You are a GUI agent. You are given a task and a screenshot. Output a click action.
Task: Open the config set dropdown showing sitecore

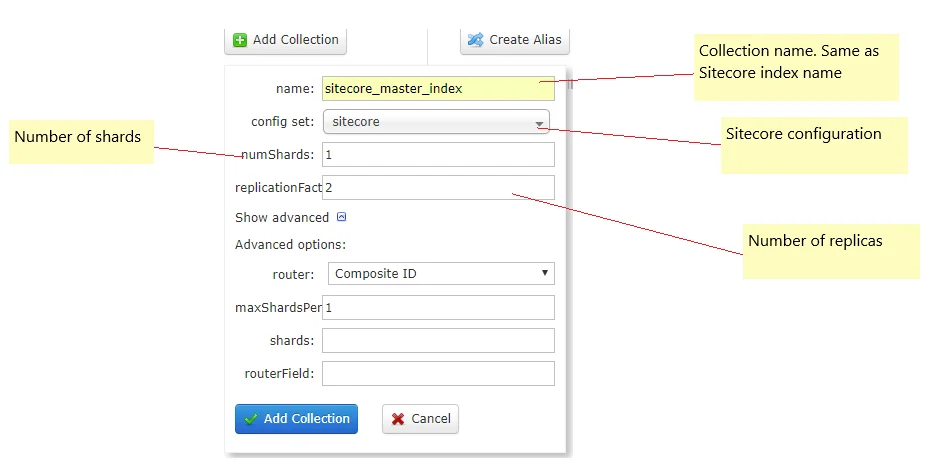click(436, 122)
